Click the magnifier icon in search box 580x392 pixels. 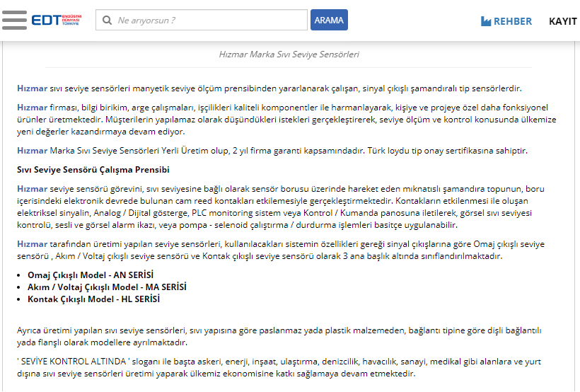[x=107, y=20]
